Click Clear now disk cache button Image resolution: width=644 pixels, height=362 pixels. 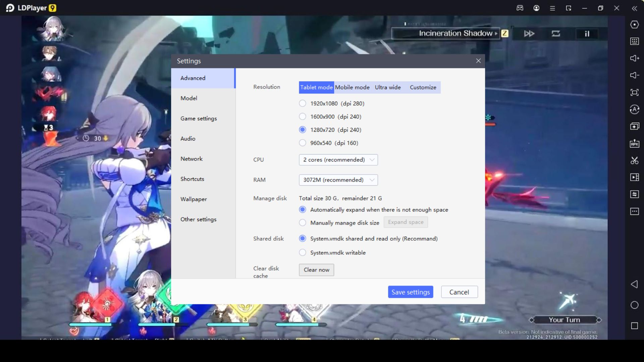point(317,269)
